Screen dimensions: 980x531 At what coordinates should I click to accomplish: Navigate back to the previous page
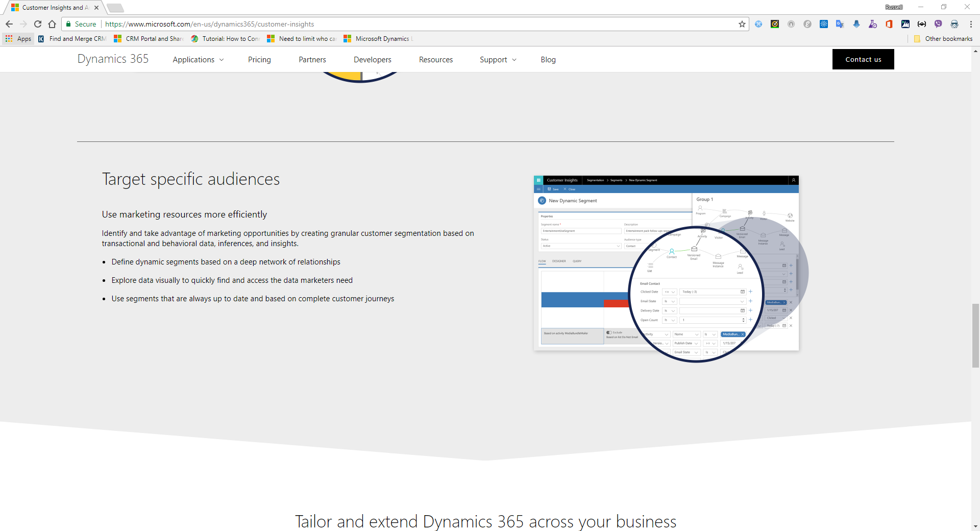pos(9,24)
